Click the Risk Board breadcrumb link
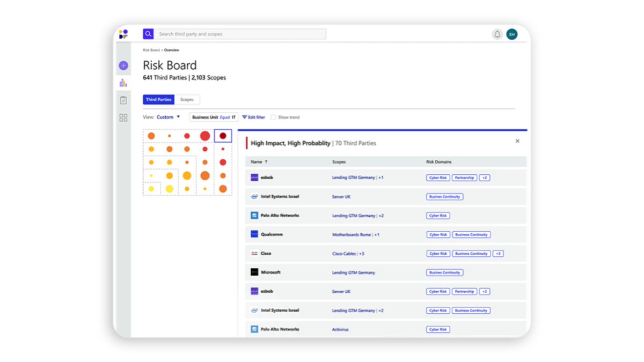The width and height of the screenshot is (644, 362). [x=151, y=50]
